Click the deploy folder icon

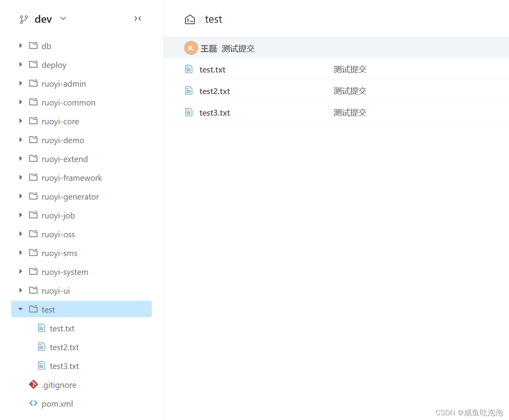coord(33,64)
